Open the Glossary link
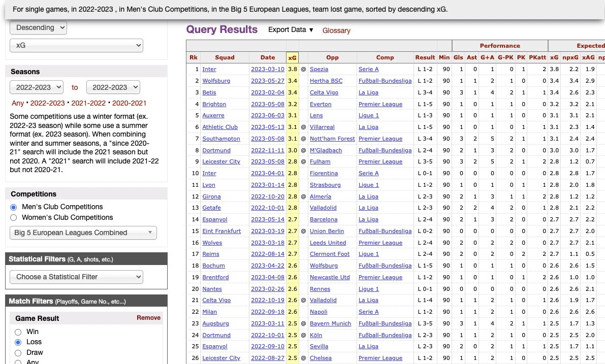 [x=336, y=30]
